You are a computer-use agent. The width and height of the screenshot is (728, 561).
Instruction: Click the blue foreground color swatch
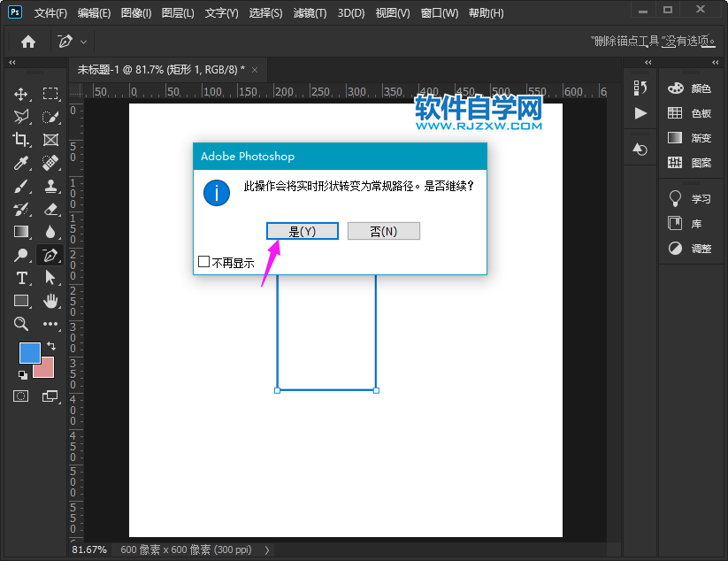tap(29, 352)
